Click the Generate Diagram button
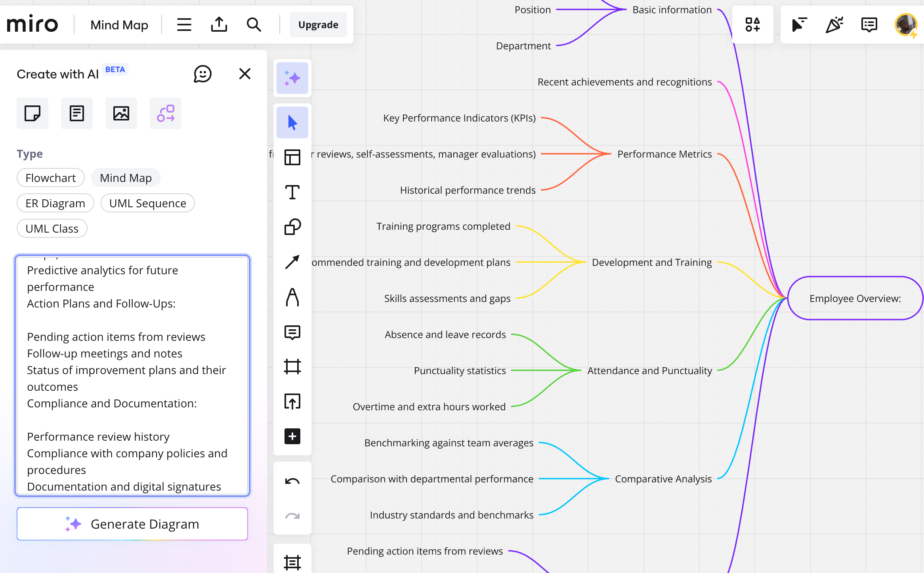The height and width of the screenshot is (573, 924). pyautogui.click(x=132, y=524)
